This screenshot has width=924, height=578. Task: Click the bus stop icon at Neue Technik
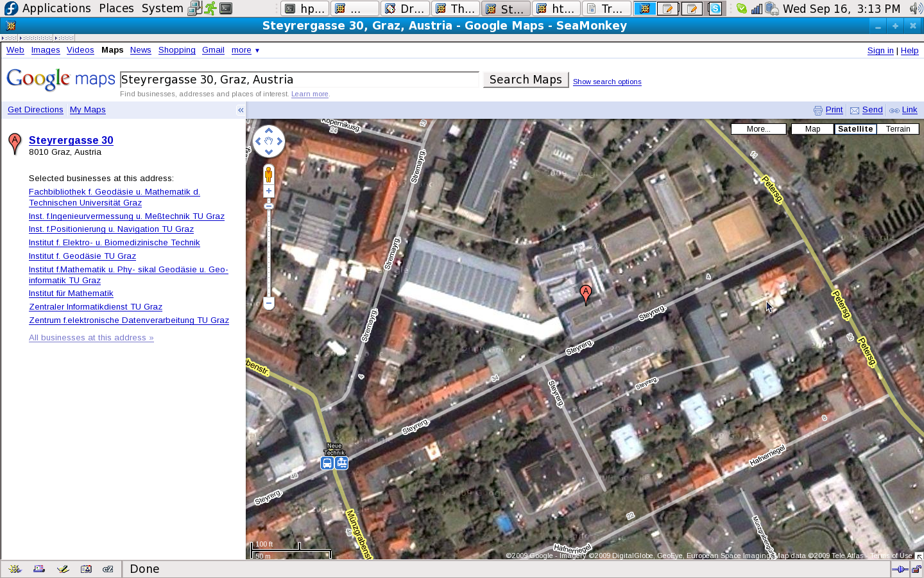tap(327, 463)
